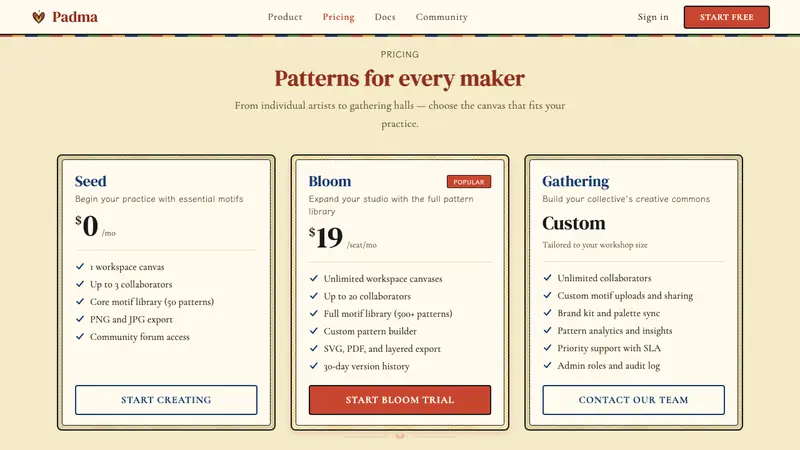Click the START FREE button

(727, 17)
